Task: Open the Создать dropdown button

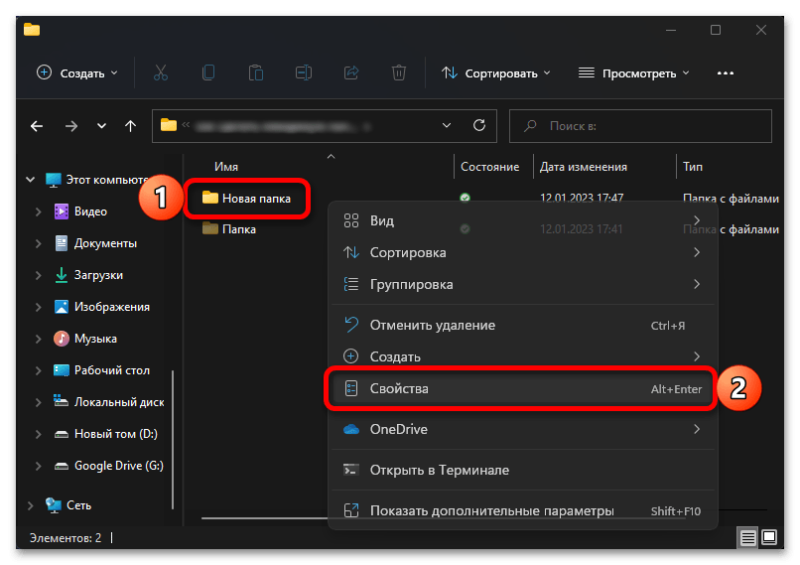Action: tap(77, 73)
